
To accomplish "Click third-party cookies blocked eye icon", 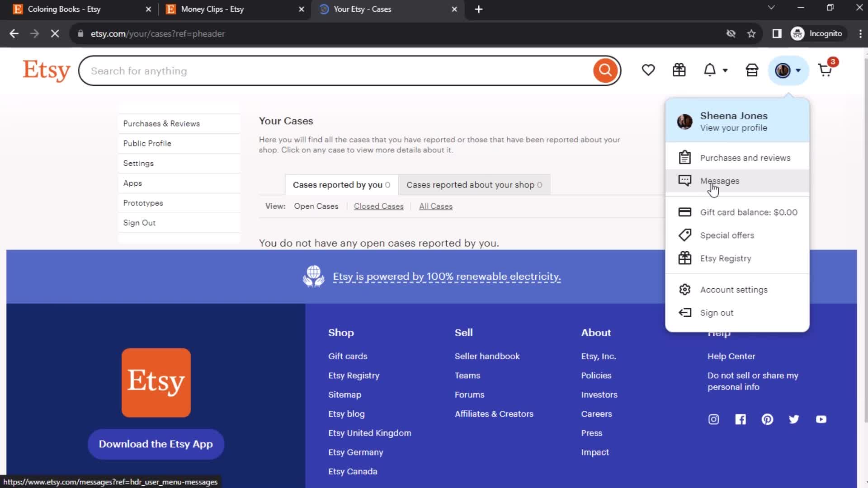I will click(731, 33).
